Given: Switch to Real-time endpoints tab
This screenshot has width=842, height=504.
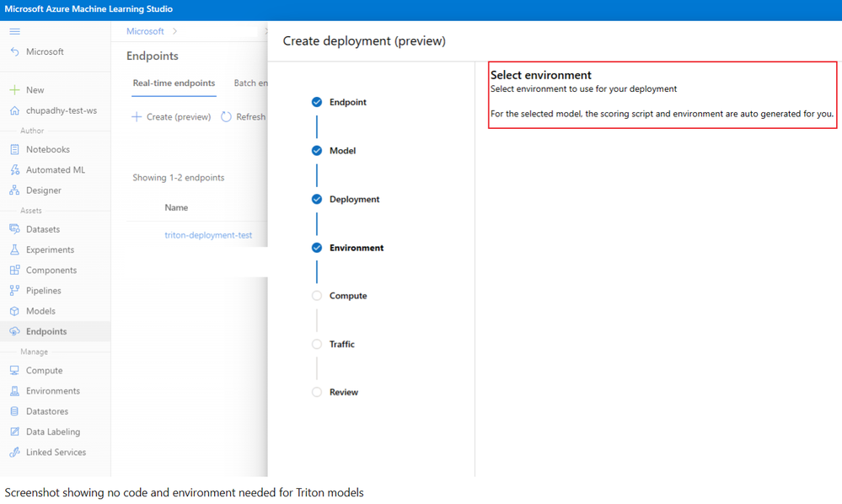Looking at the screenshot, I should pos(174,83).
